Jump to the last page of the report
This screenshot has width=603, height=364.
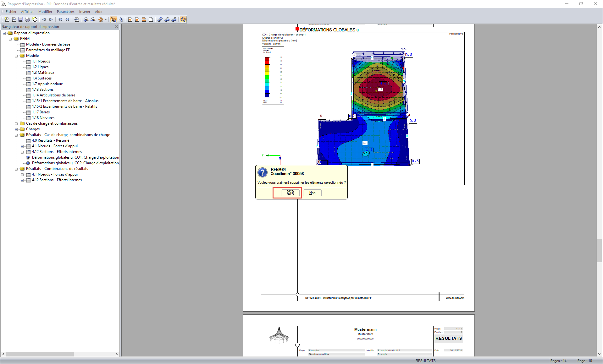click(67, 19)
